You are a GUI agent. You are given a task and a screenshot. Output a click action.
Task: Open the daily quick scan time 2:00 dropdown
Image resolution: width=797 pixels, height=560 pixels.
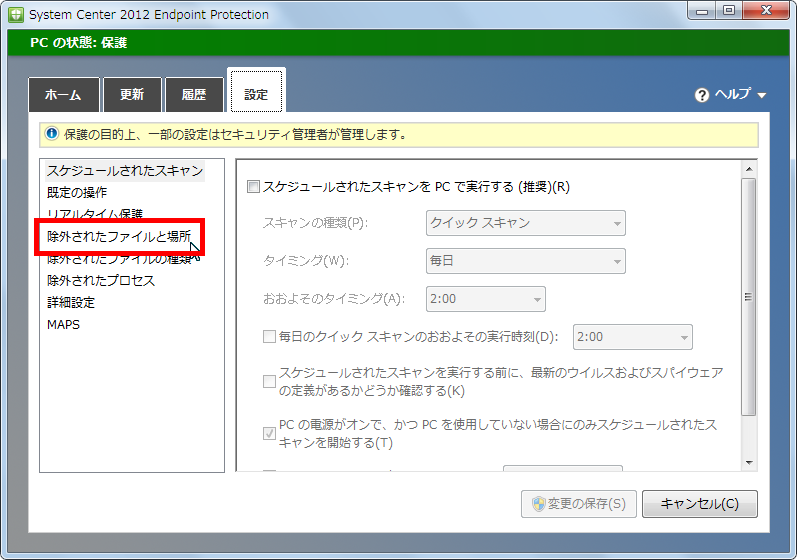[632, 337]
